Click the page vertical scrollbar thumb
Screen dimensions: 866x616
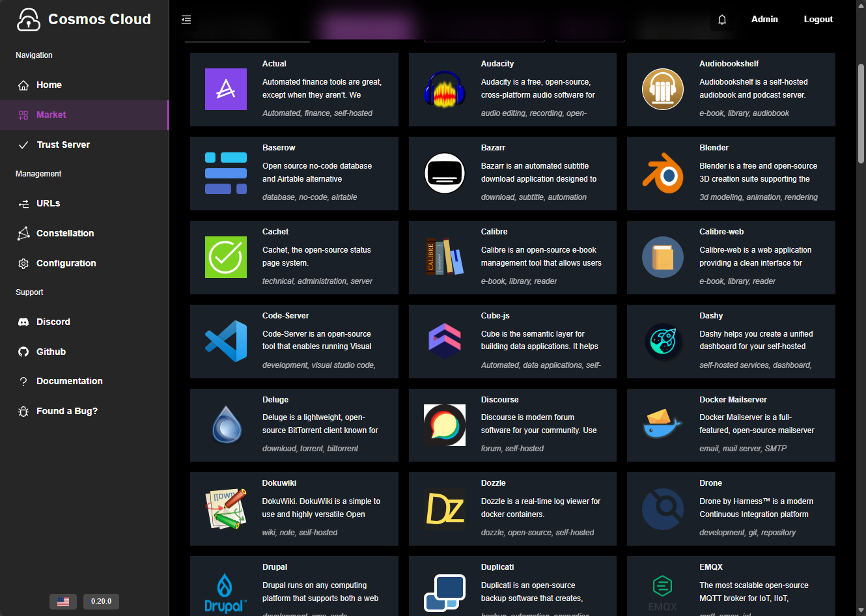[x=861, y=113]
